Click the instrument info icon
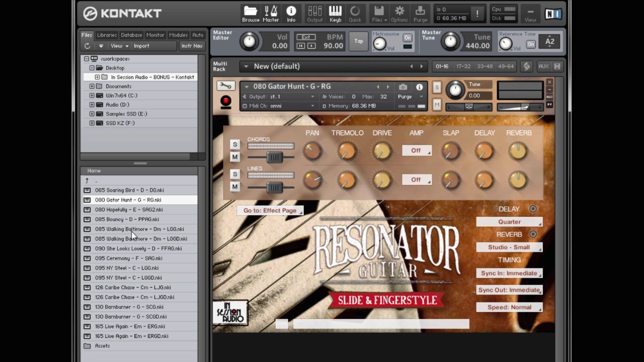644x362 pixels. point(419,87)
